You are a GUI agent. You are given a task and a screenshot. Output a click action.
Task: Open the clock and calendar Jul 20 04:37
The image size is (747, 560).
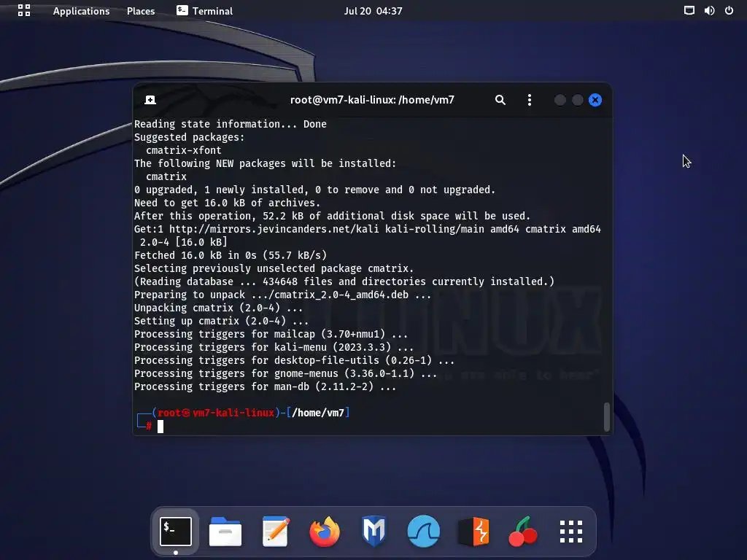pos(373,11)
